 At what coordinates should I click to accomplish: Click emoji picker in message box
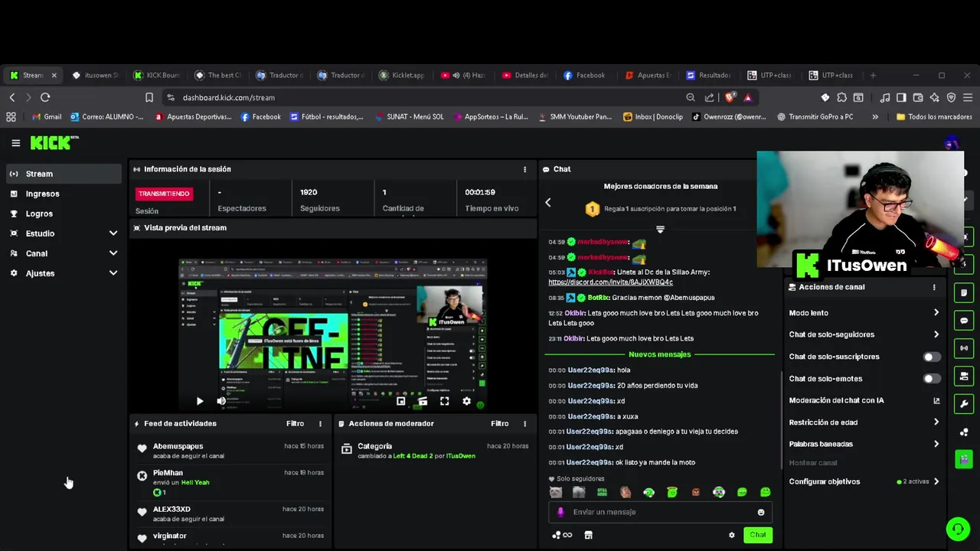[x=760, y=512]
